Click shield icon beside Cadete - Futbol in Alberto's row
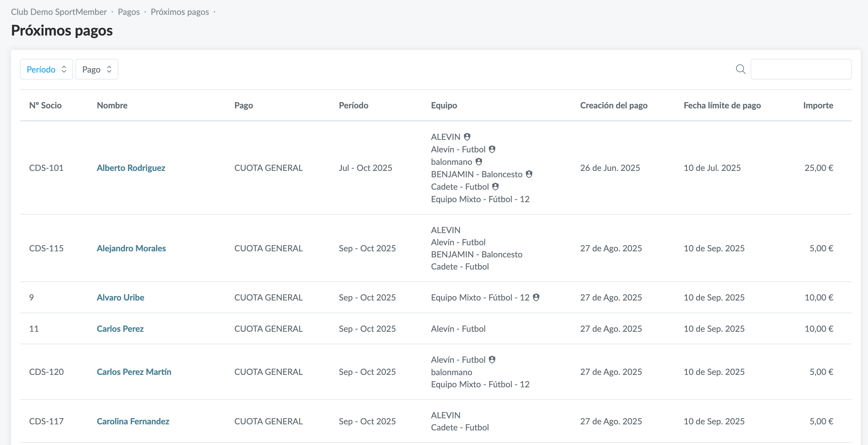Image resolution: width=868 pixels, height=445 pixels. [x=495, y=187]
